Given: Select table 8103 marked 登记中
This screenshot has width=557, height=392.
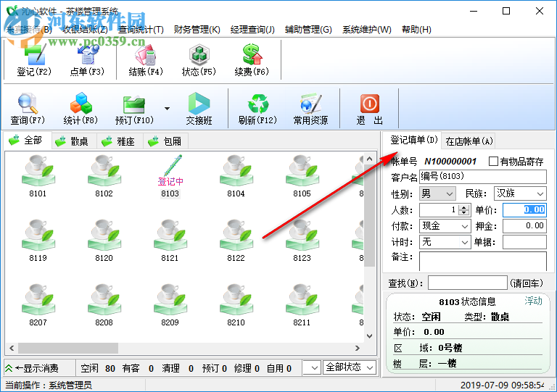Looking at the screenshot, I should click(170, 176).
